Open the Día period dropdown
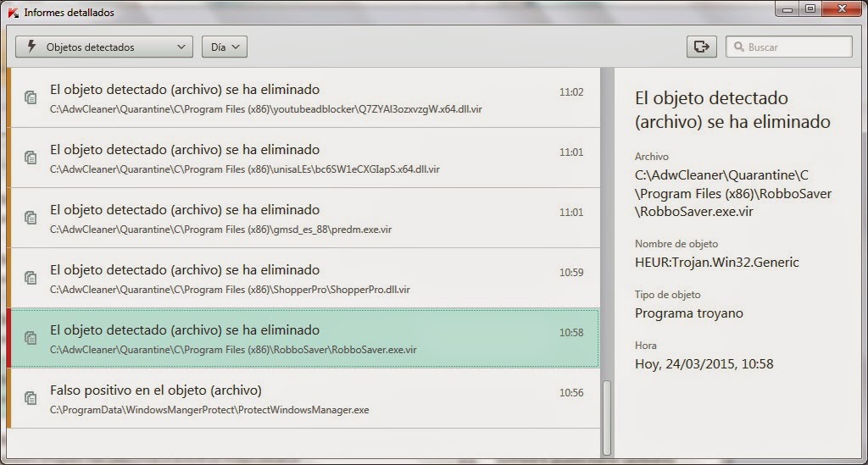 pos(224,47)
